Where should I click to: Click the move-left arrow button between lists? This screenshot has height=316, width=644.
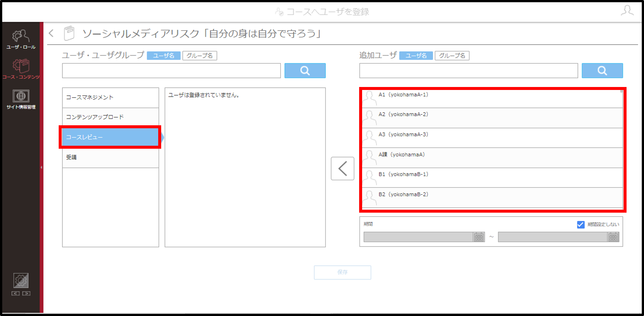click(x=342, y=168)
